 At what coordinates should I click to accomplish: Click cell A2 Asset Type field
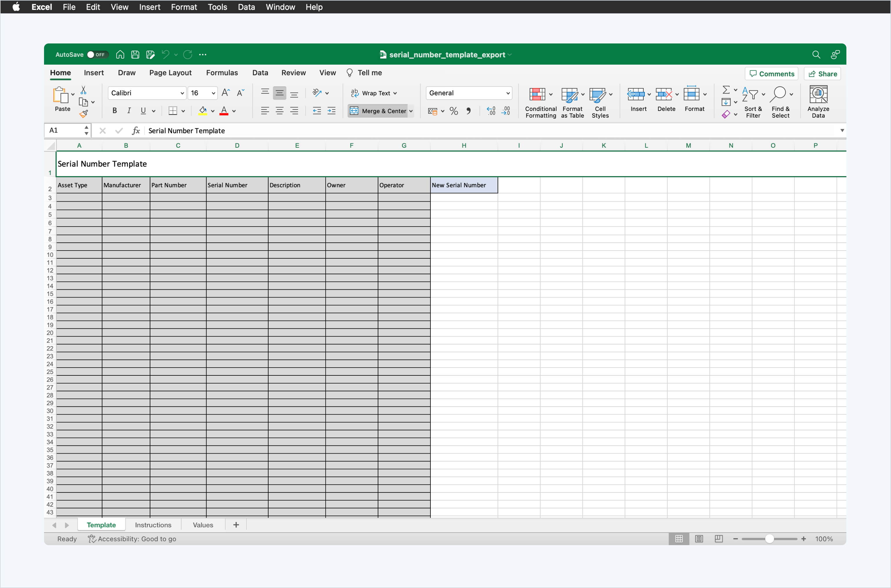pyautogui.click(x=78, y=185)
